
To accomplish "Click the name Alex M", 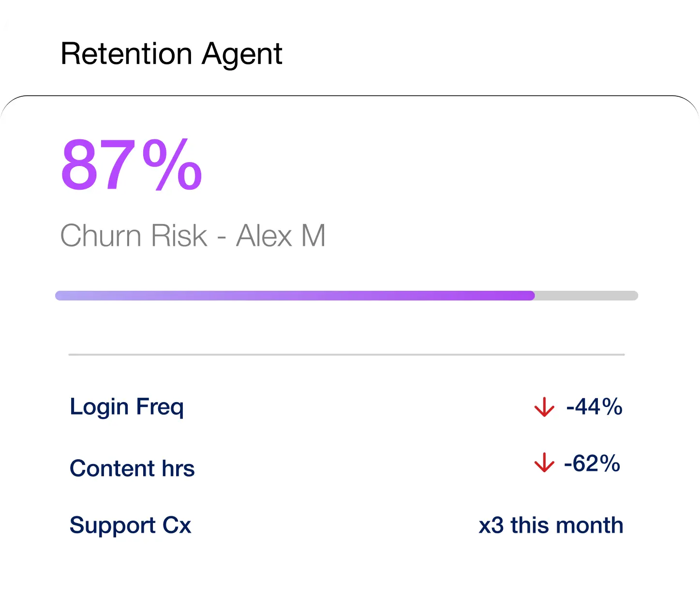I will [x=281, y=236].
